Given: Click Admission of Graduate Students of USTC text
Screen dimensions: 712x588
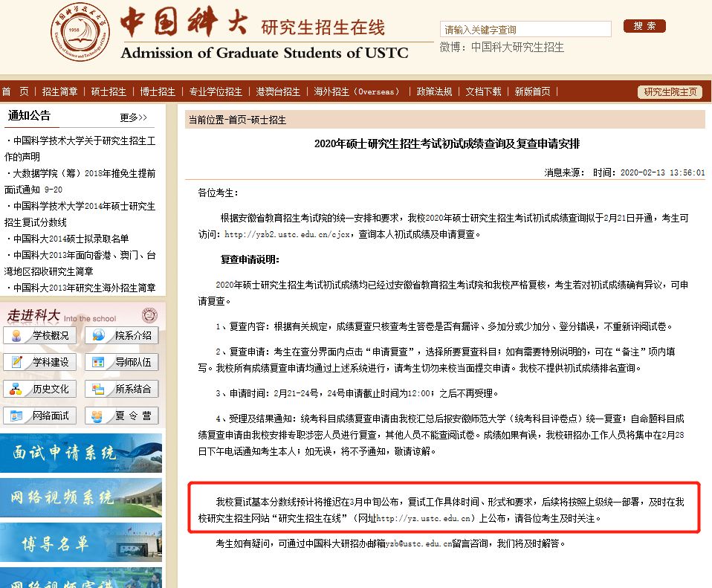Looking at the screenshot, I should pyautogui.click(x=265, y=53).
